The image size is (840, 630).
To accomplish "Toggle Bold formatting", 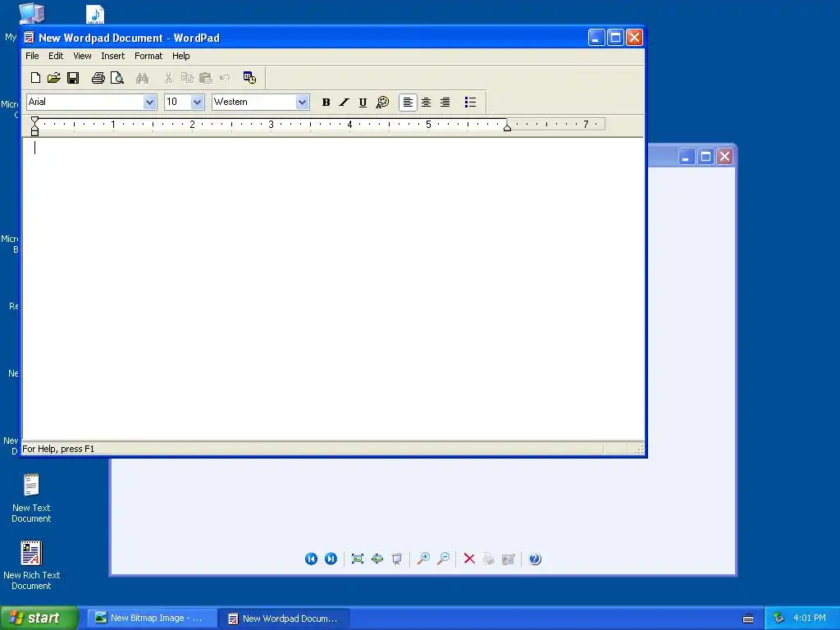I will [x=326, y=103].
